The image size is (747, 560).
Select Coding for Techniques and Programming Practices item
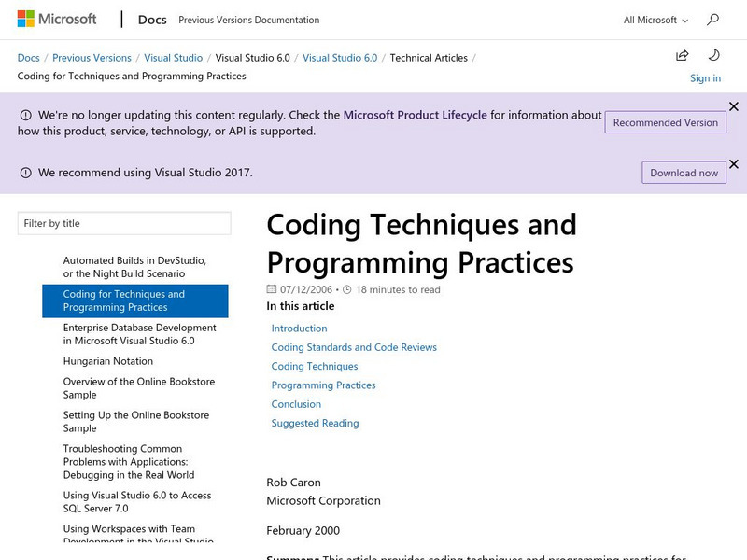(135, 301)
